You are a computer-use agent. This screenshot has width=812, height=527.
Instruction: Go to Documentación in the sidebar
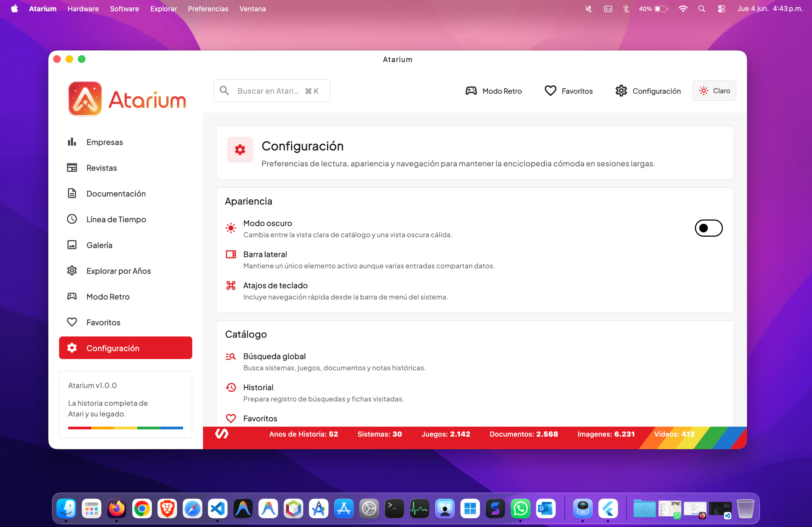[126, 194]
